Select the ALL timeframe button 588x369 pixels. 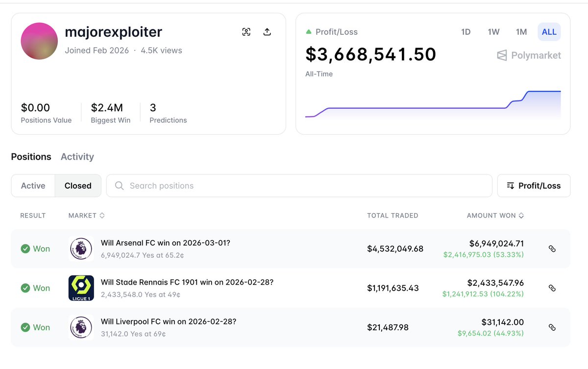549,31
